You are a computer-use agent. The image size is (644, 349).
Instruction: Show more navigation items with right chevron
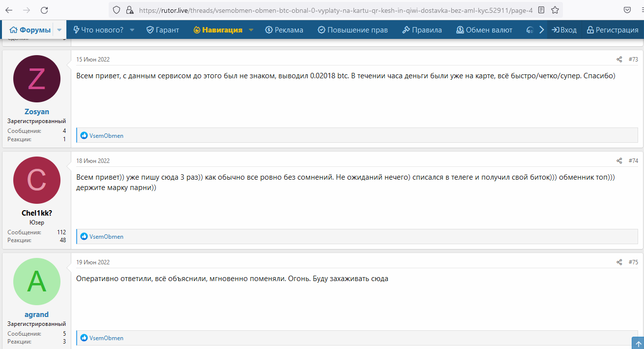pyautogui.click(x=542, y=30)
